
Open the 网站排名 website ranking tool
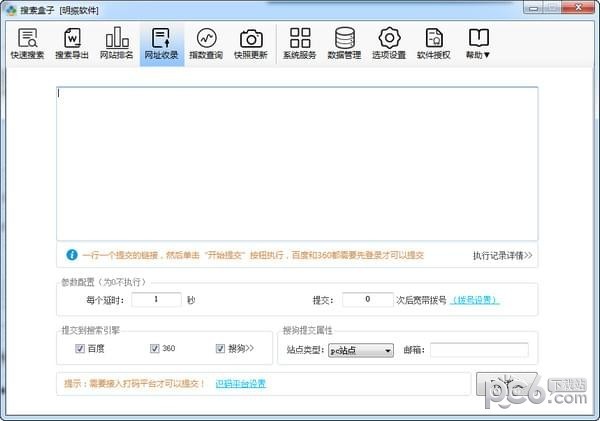point(117,44)
